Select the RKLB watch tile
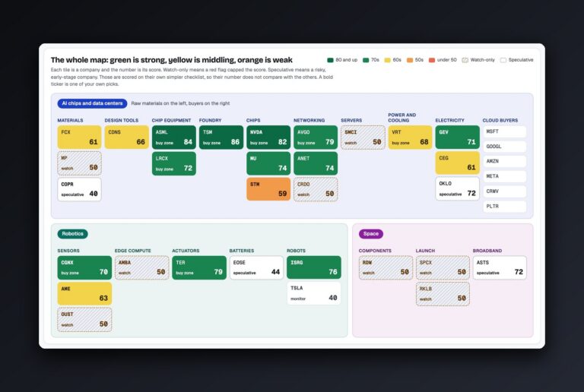584x392 pixels. 443,294
